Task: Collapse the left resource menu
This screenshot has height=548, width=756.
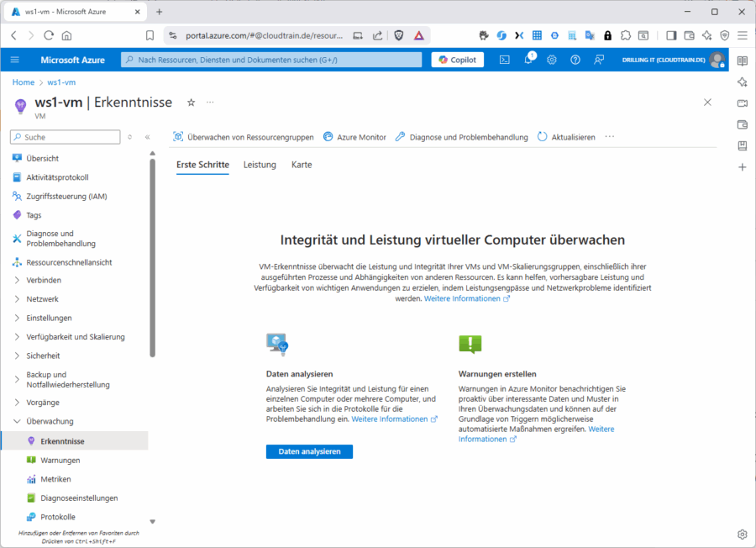Action: coord(148,137)
